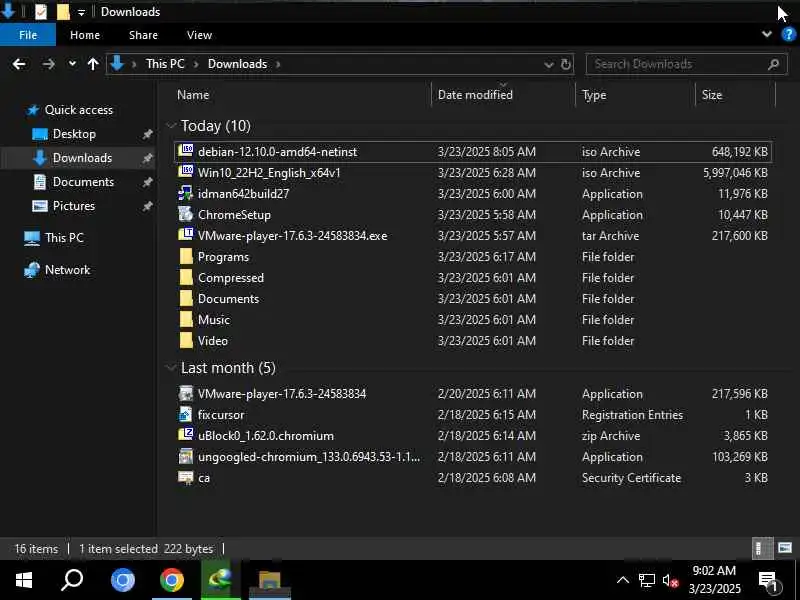This screenshot has width=800, height=600.
Task: Click the muted volume tray icon
Action: pyautogui.click(x=670, y=580)
